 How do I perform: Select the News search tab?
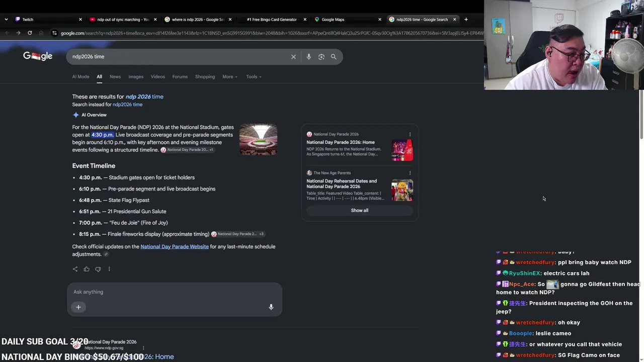point(115,77)
